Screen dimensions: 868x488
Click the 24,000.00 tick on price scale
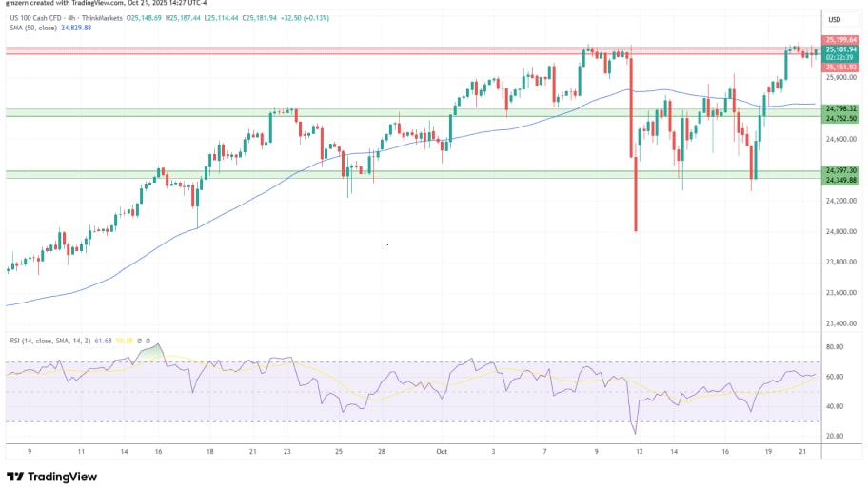(x=840, y=231)
